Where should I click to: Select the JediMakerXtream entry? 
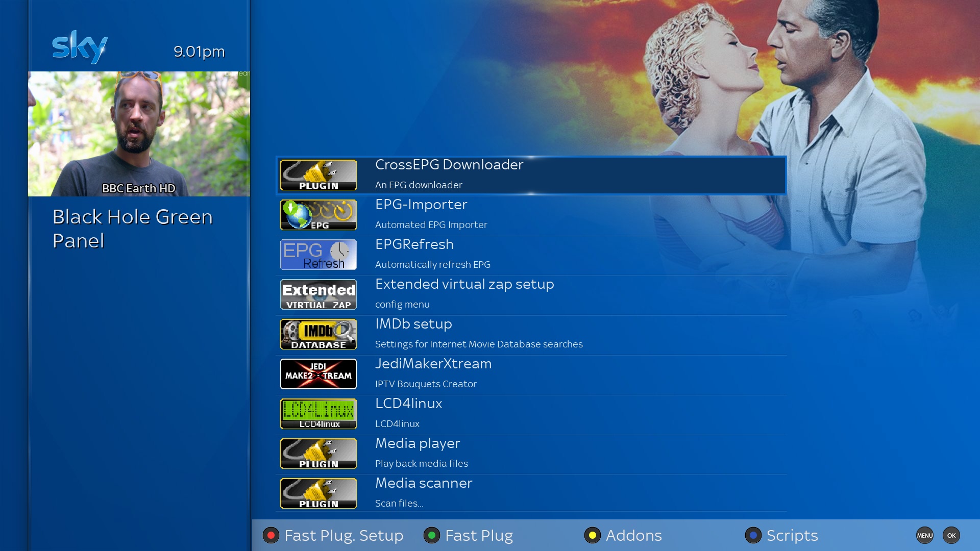coord(531,374)
